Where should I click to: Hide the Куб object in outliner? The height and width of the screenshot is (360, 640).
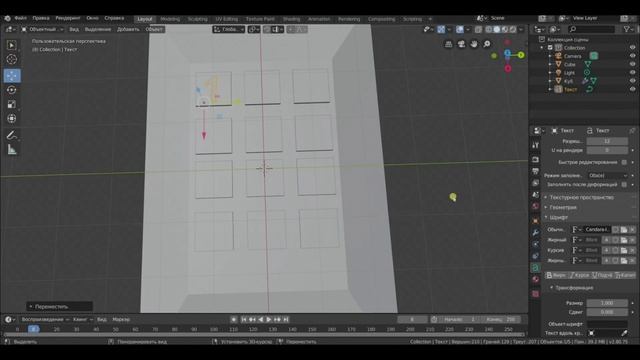(632, 81)
